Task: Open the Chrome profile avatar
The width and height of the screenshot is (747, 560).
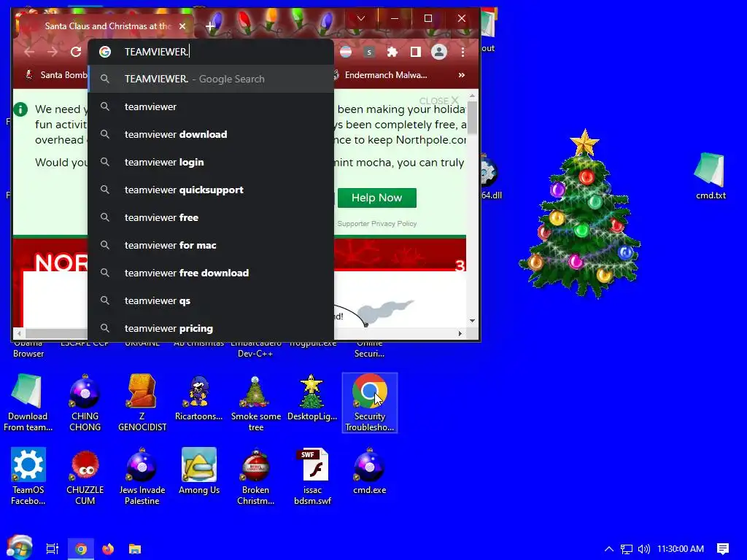Action: (438, 52)
